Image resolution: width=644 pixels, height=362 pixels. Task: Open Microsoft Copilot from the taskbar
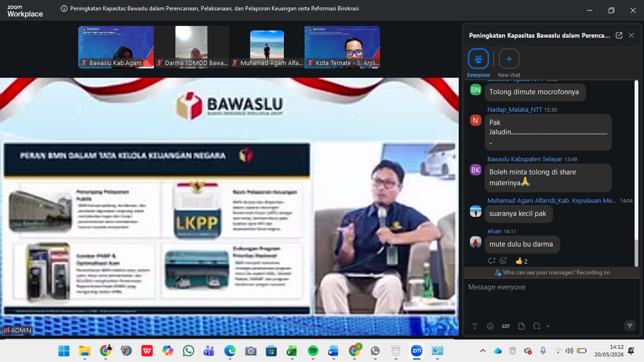[168, 351]
